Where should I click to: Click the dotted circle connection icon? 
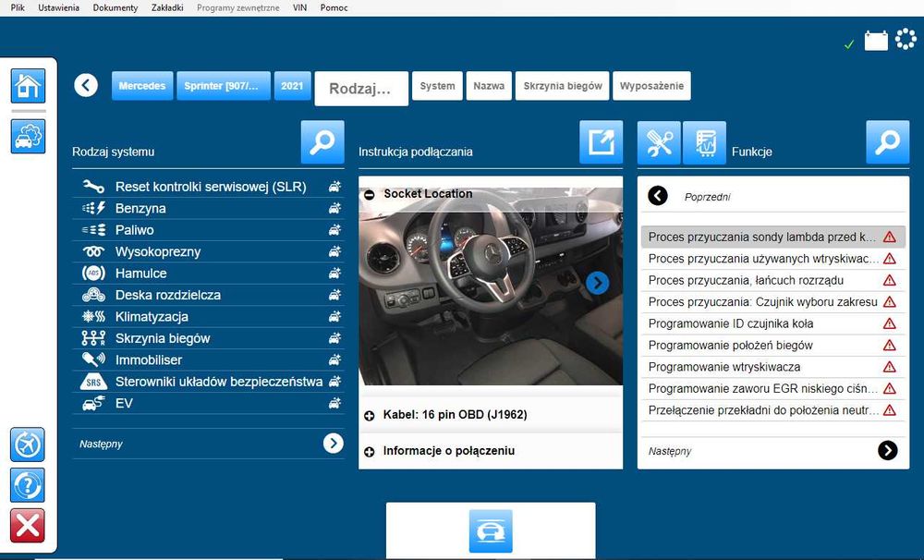[906, 39]
